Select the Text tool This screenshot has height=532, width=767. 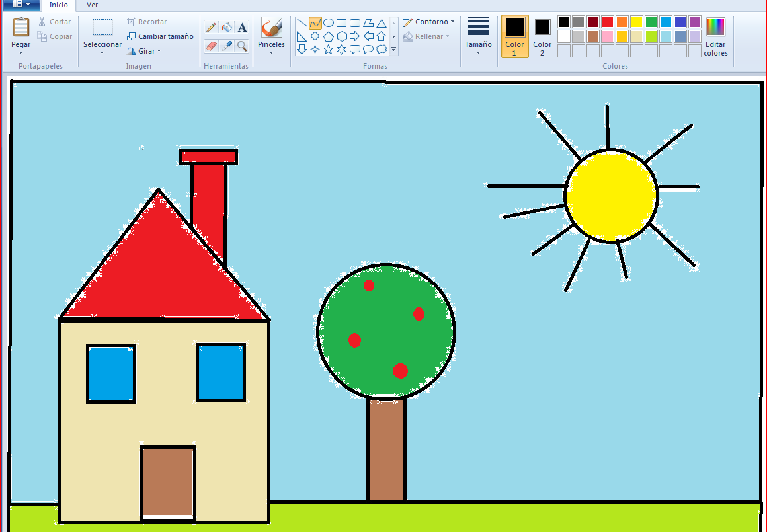click(242, 26)
